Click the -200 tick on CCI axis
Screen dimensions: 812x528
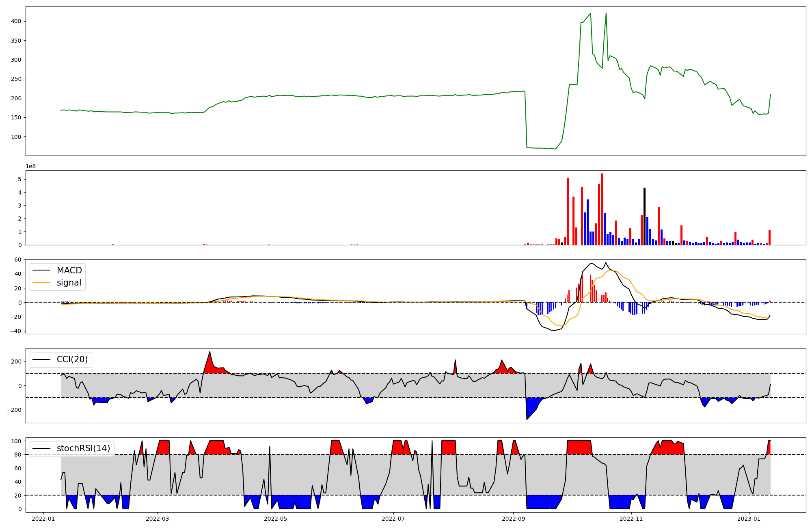(x=13, y=410)
